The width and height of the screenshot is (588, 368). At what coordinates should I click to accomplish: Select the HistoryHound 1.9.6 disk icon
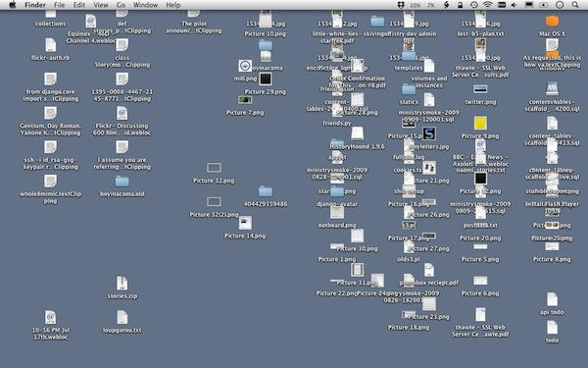(x=357, y=133)
